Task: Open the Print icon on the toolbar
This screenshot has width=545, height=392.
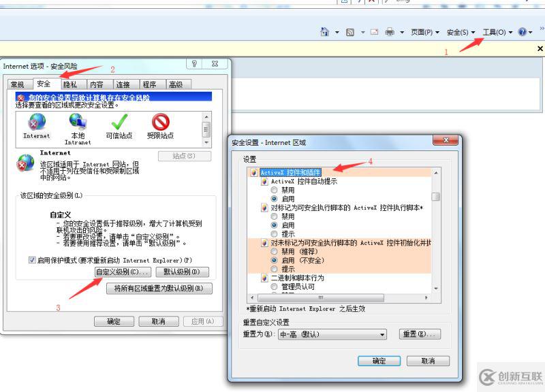Action: [389, 32]
